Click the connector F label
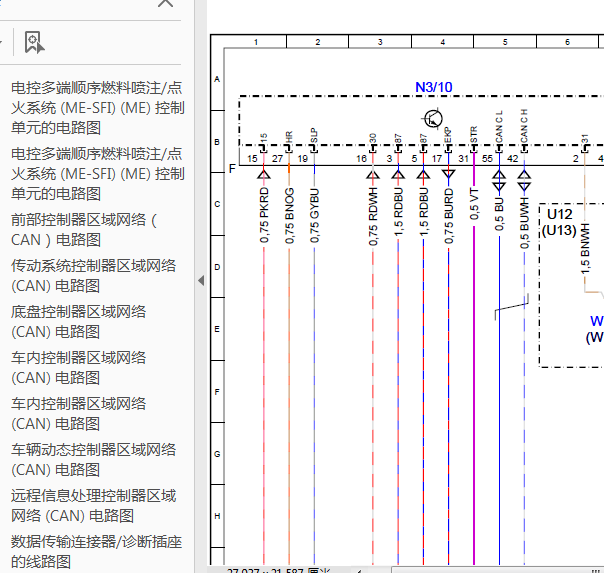Screen dimensions: 604x573 click(x=232, y=169)
